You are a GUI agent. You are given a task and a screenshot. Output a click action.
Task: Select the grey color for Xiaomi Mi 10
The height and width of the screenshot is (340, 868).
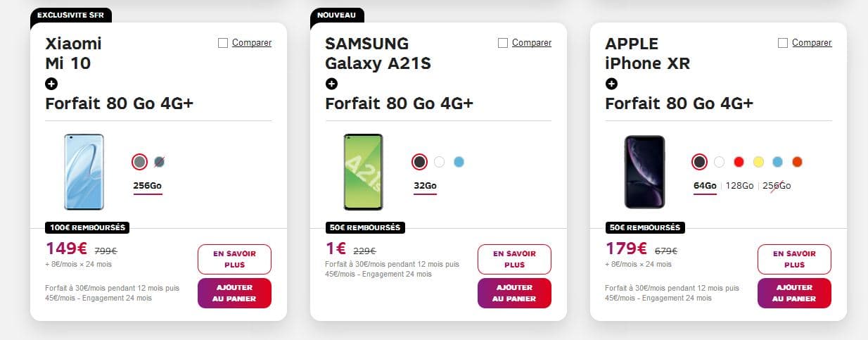pyautogui.click(x=140, y=162)
